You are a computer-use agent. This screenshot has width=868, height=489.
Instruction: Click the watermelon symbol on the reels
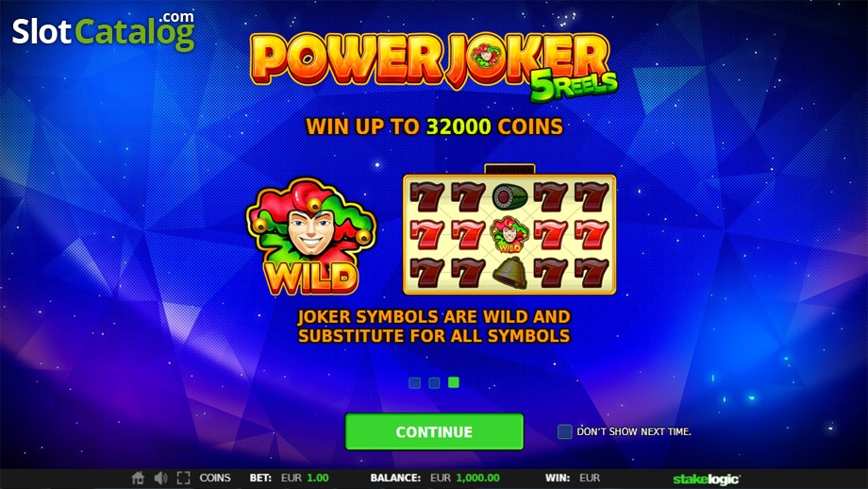coord(509,197)
